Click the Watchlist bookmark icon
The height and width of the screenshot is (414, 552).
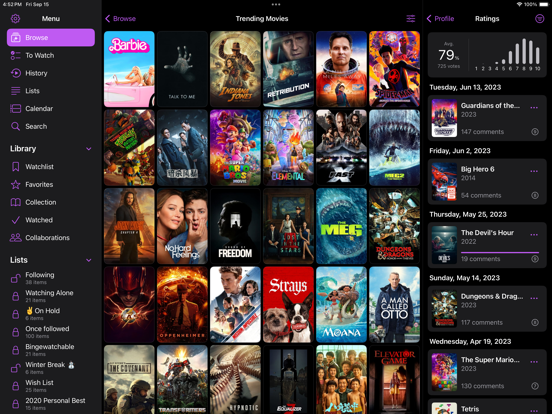15,167
